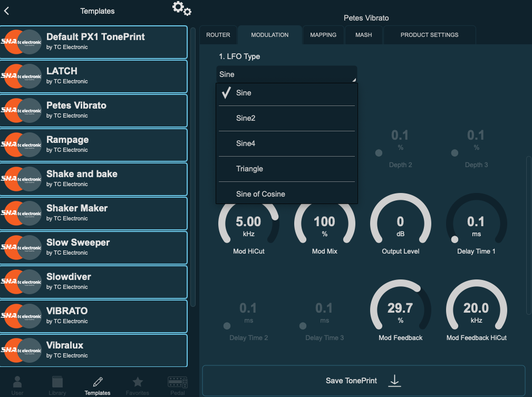Click the Mod HiCut knob
The image size is (532, 397).
(249, 224)
